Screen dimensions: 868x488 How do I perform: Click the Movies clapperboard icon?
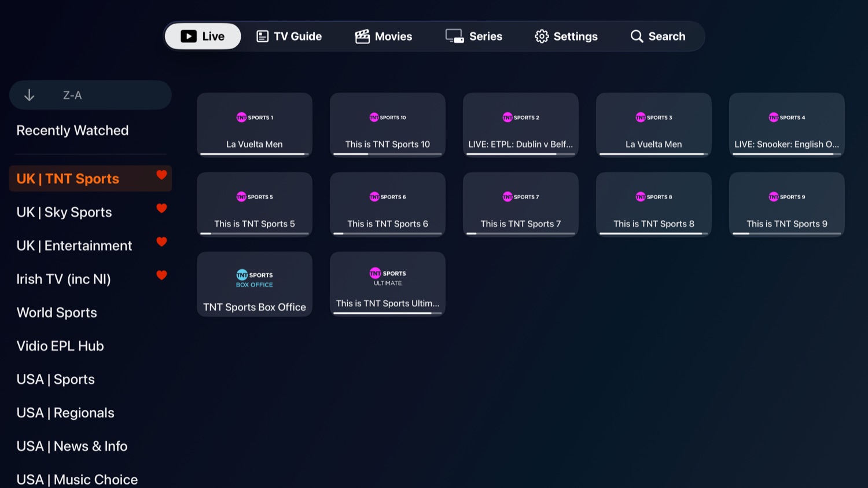[362, 36]
